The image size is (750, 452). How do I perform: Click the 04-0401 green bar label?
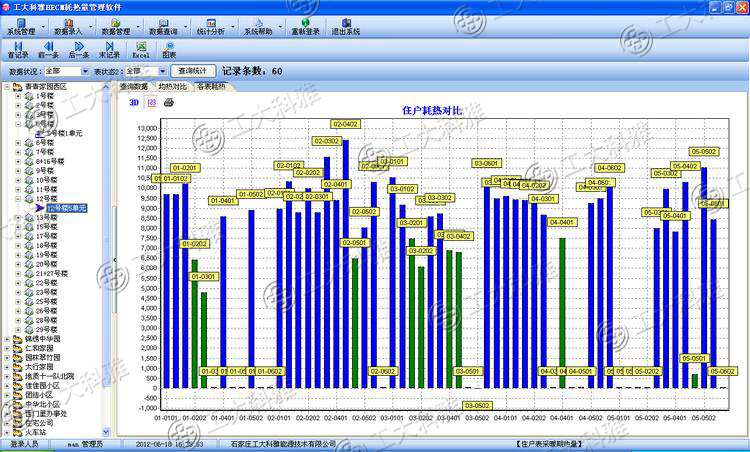point(562,222)
